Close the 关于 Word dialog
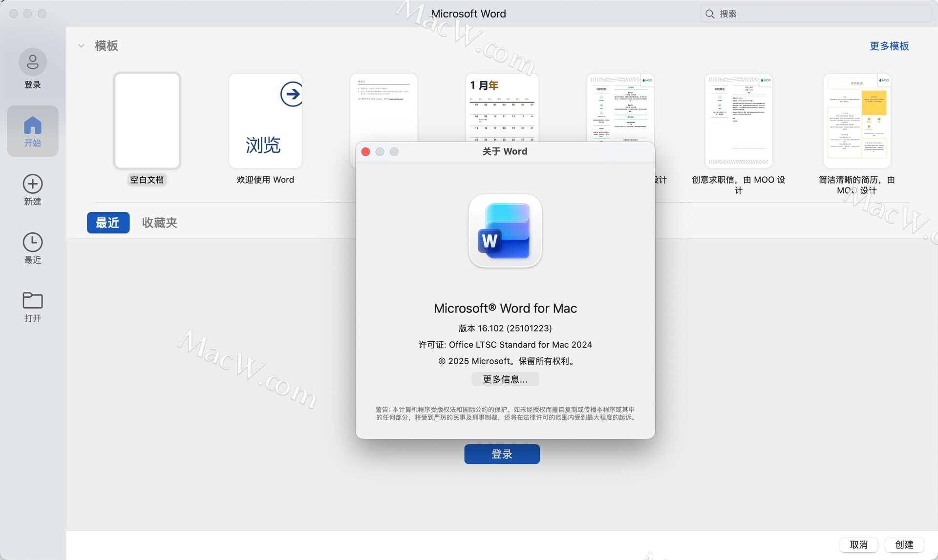The image size is (938, 560). 365,152
